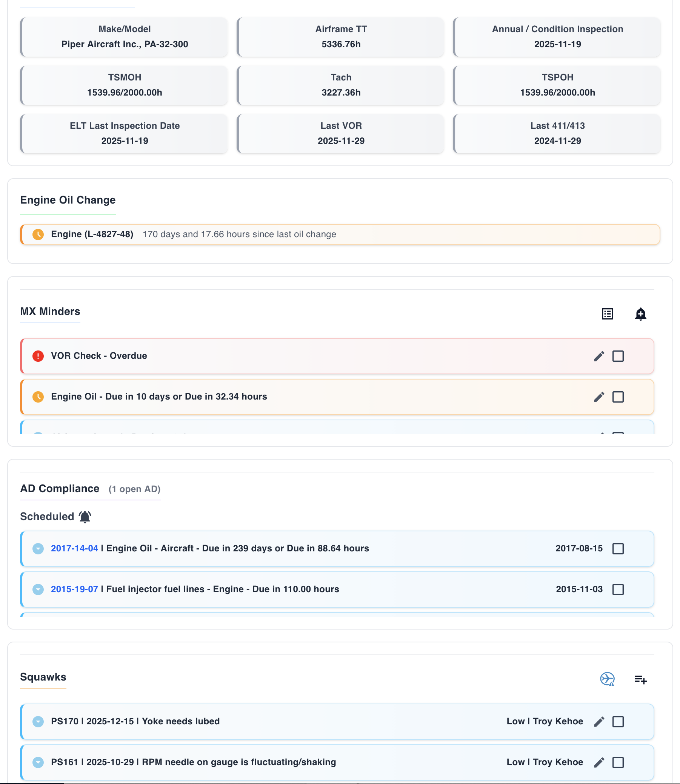The height and width of the screenshot is (784, 680).
Task: Edit the PS170 Yoke needs lubed squawk
Action: 599,721
